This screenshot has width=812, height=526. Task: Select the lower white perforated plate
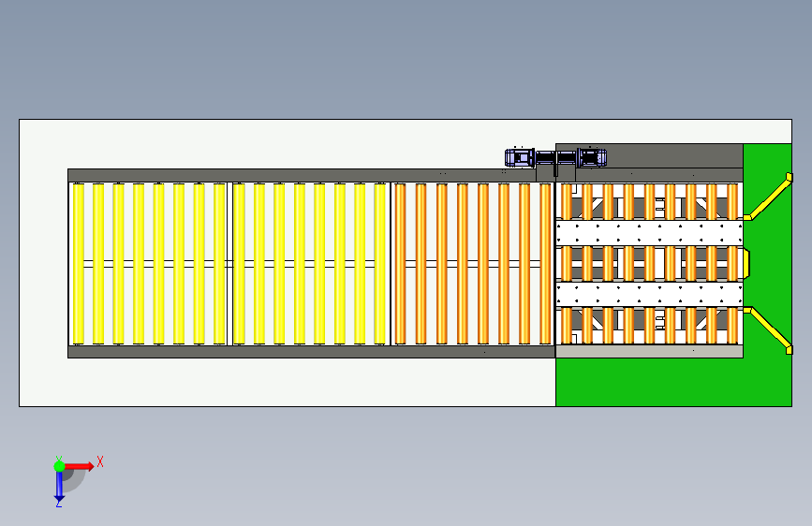point(649,294)
